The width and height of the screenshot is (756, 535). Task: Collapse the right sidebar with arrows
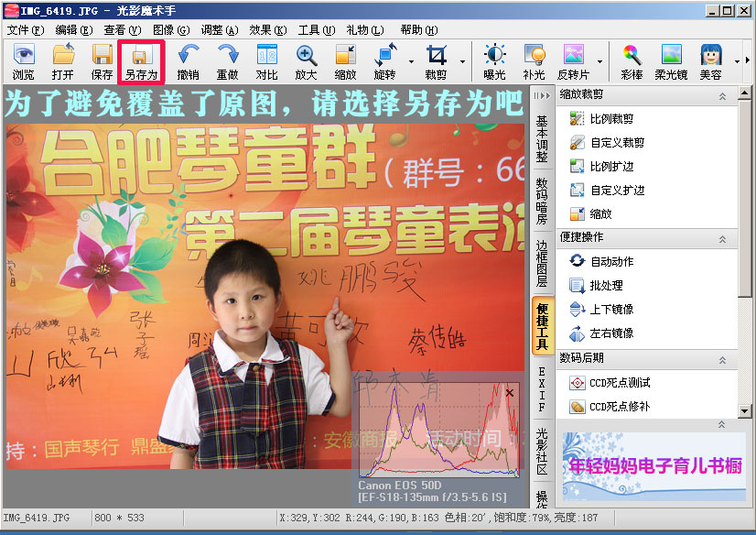542,95
